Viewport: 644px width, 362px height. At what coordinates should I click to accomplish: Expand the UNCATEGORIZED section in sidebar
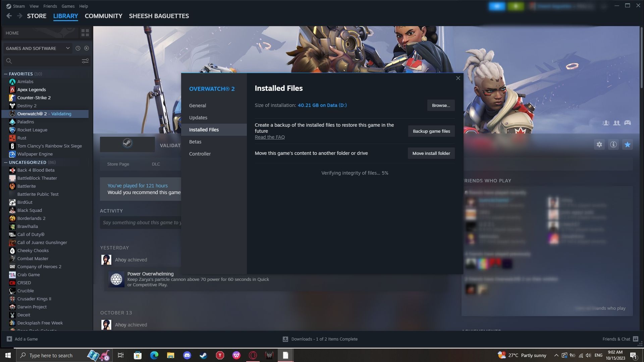pos(28,162)
